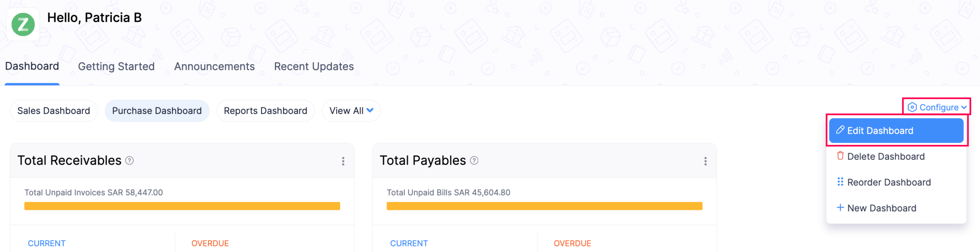The height and width of the screenshot is (252, 980).
Task: Select Edit Dashboard from the menu
Action: point(896,131)
